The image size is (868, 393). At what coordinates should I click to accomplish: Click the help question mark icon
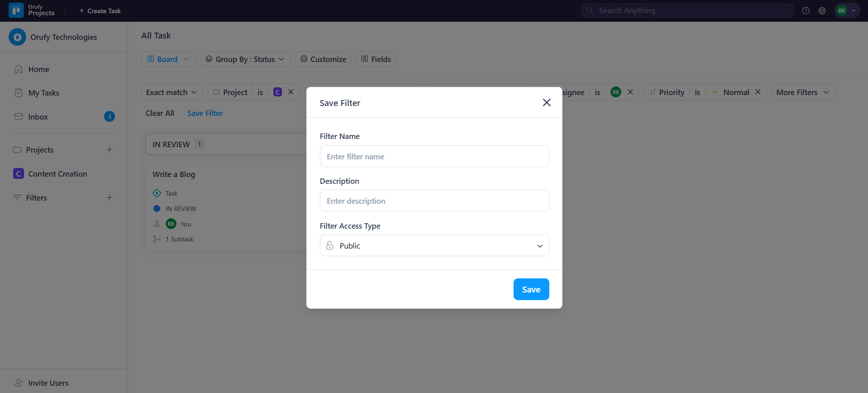click(x=806, y=11)
